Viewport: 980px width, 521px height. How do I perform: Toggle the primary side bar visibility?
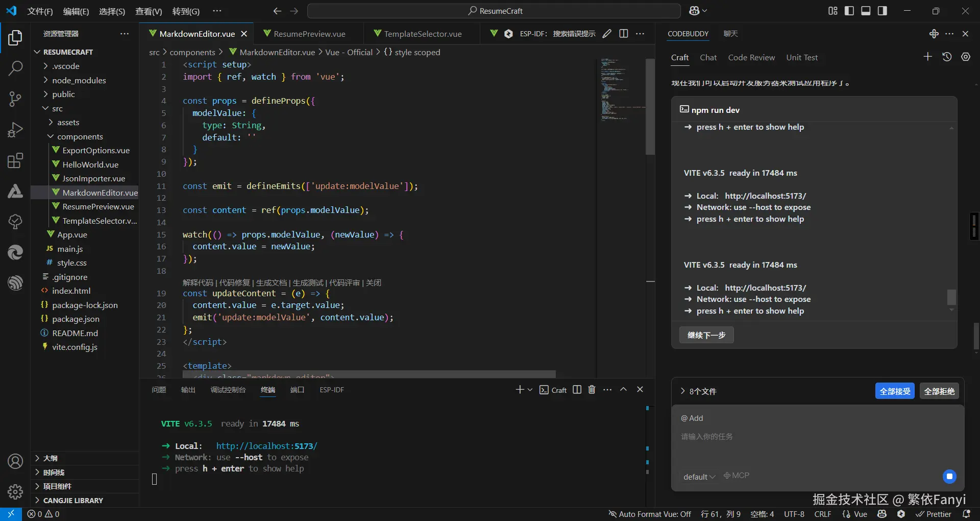(x=849, y=11)
